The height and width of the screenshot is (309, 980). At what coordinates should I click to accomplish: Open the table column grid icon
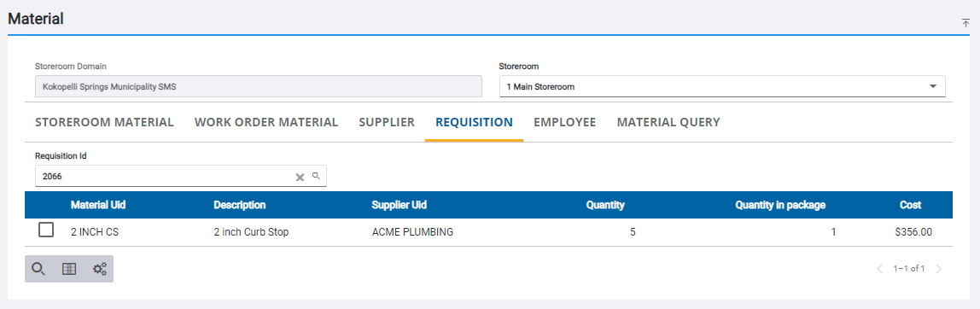(69, 269)
